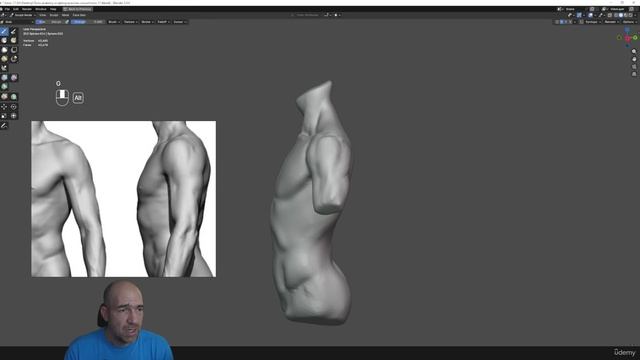Select the combined Transform tool icon

coord(13,116)
